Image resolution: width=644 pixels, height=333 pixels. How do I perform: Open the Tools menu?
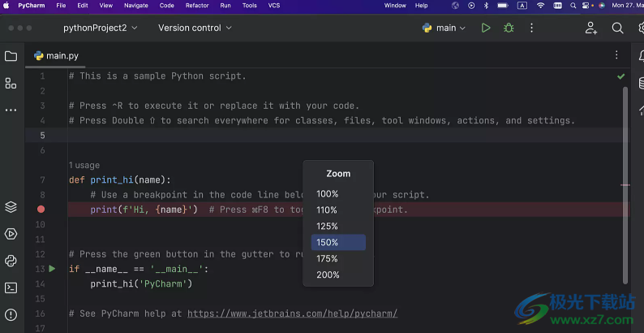(249, 6)
